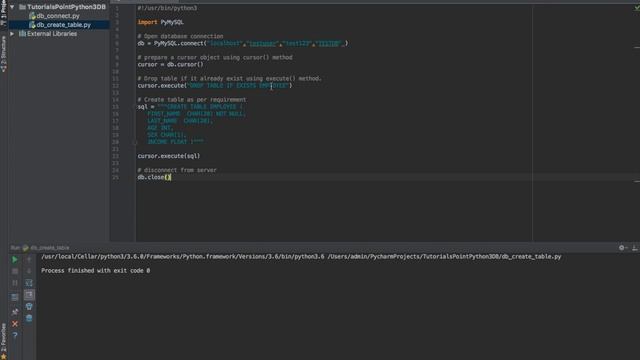Screen dimensions: 640x360
Task: Click the Down the stack trace arrow
Action: pyautogui.click(x=29, y=271)
